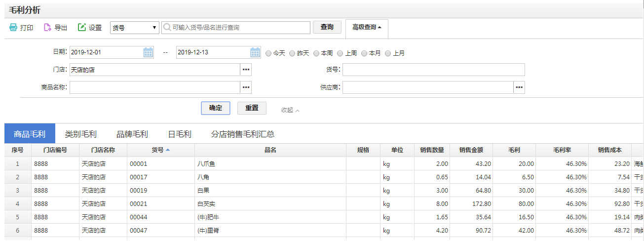Click the sort arrow on 货号 column
The image size is (644, 241).
(x=167, y=150)
